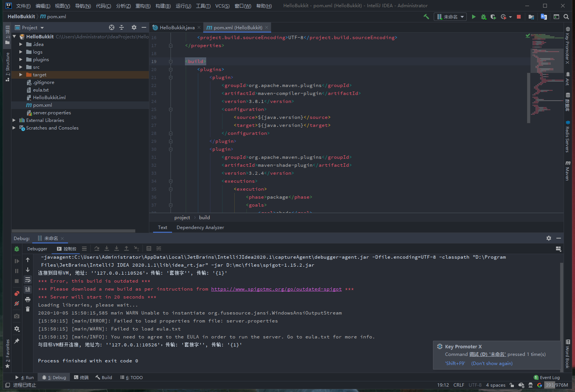Click the green hammer Build Project icon
Viewport: 575px width, 392px height.
click(x=426, y=17)
